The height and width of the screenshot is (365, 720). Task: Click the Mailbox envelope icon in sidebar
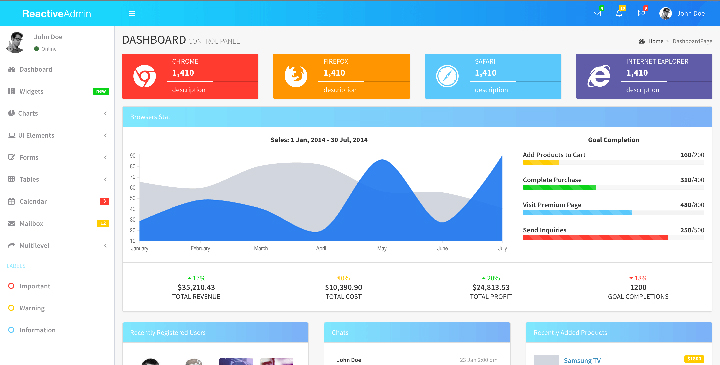tap(11, 224)
